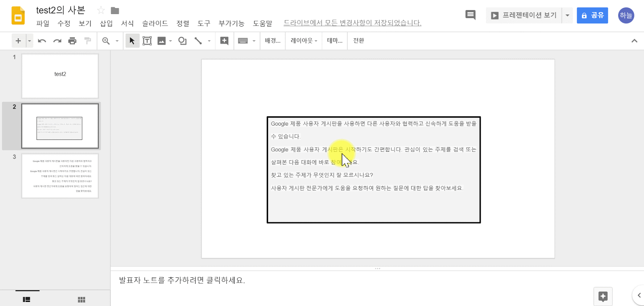
Task: Click the blue 공유 share button
Action: [592, 15]
